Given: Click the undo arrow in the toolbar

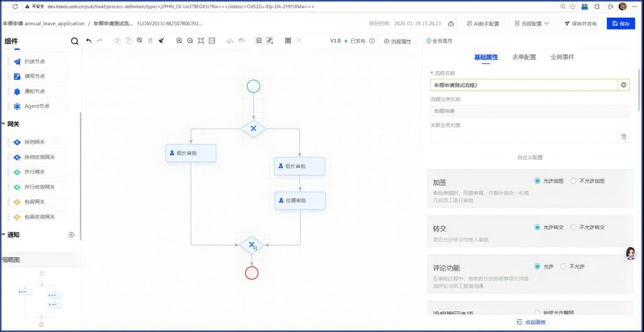Looking at the screenshot, I should [x=89, y=41].
